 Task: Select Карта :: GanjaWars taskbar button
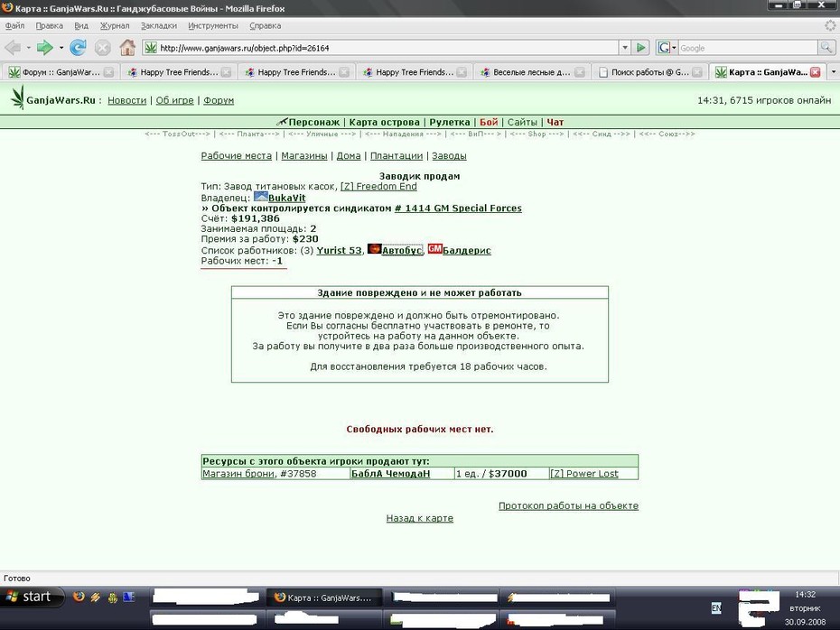click(324, 598)
